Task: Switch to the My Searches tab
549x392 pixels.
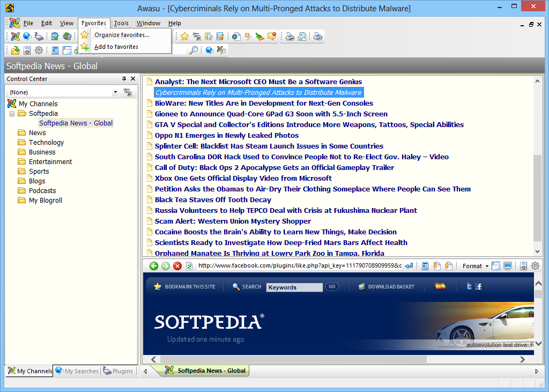Action: click(x=77, y=371)
